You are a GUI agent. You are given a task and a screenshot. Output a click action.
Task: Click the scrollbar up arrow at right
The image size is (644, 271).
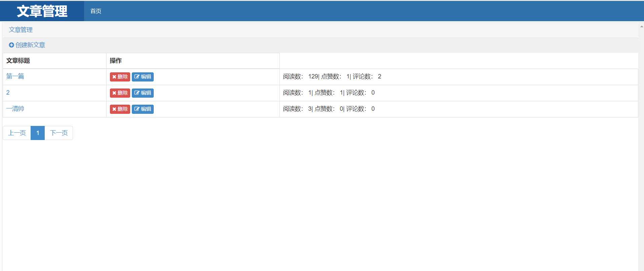point(641,26)
